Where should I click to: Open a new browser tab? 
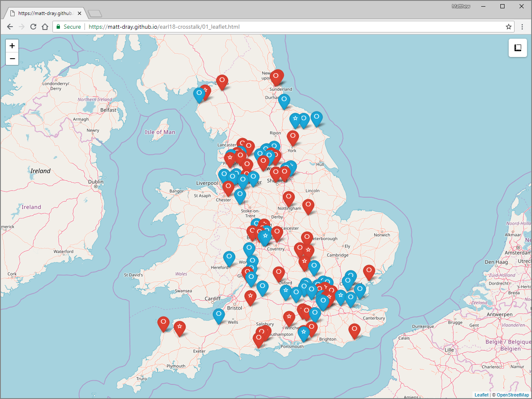tap(95, 14)
